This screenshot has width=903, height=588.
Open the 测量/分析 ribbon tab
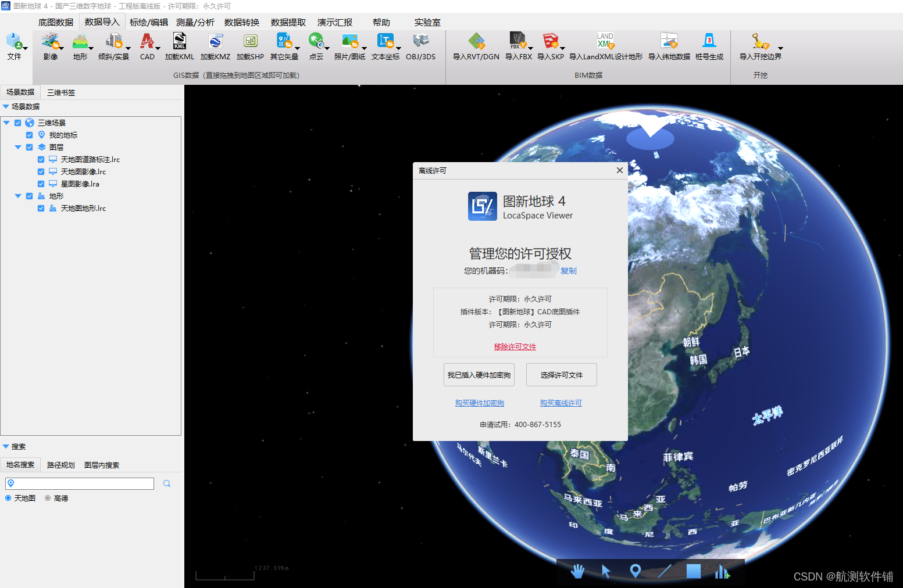pos(195,22)
